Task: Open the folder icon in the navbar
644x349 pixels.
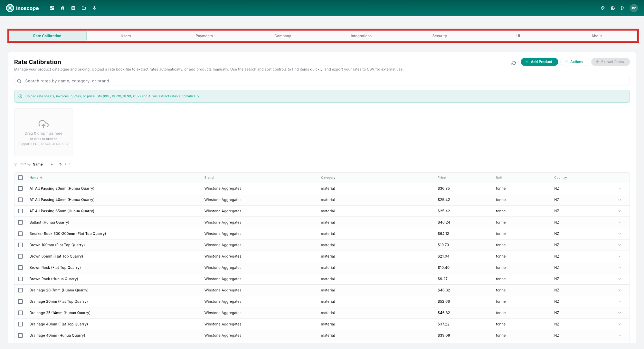Action: (84, 8)
